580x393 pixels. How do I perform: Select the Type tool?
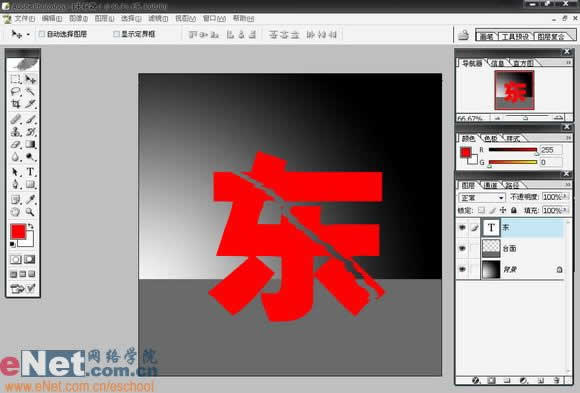[x=30, y=172]
